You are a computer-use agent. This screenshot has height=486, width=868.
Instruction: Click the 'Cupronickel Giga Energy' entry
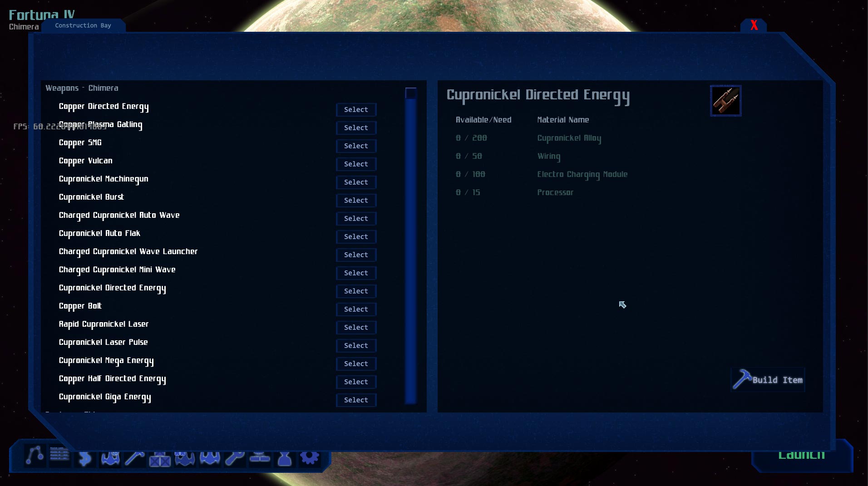tap(105, 397)
